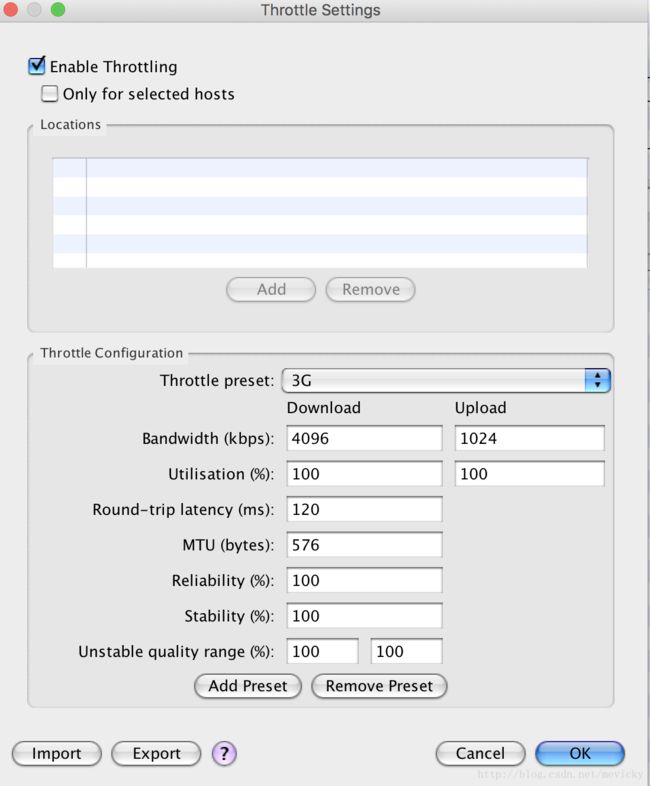Focus the Round-trip latency field 120

click(364, 509)
